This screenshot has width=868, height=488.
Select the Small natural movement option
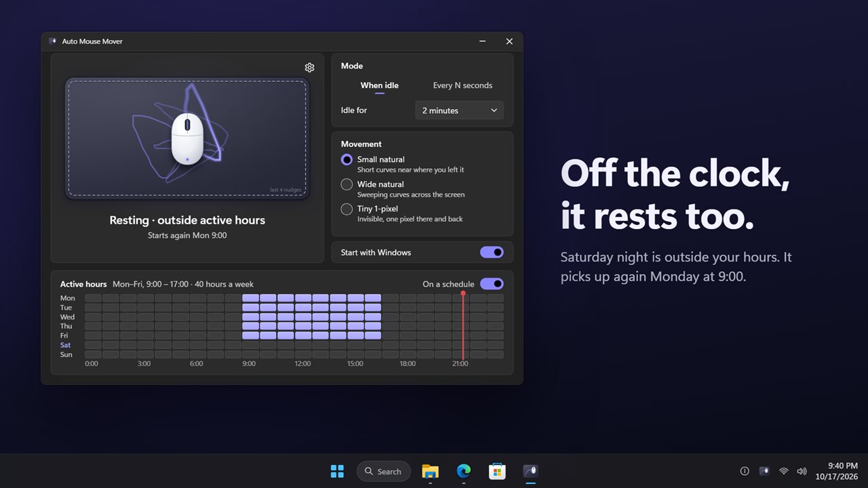coord(347,160)
